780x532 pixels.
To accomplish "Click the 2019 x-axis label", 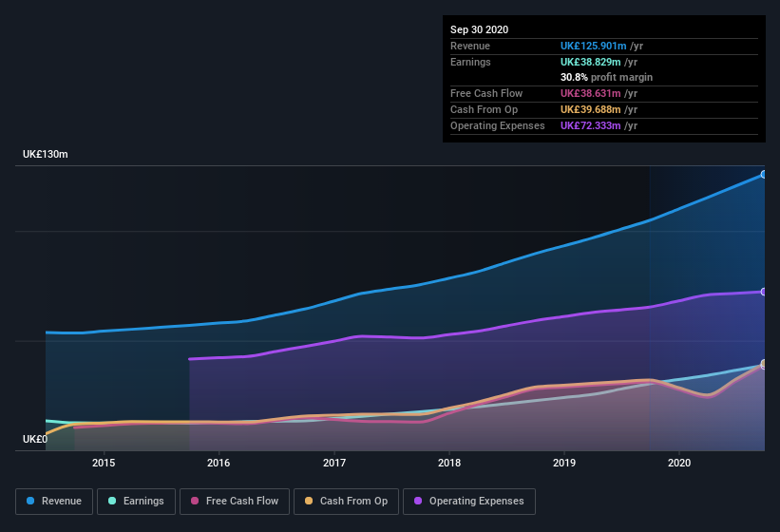I will pyautogui.click(x=564, y=463).
